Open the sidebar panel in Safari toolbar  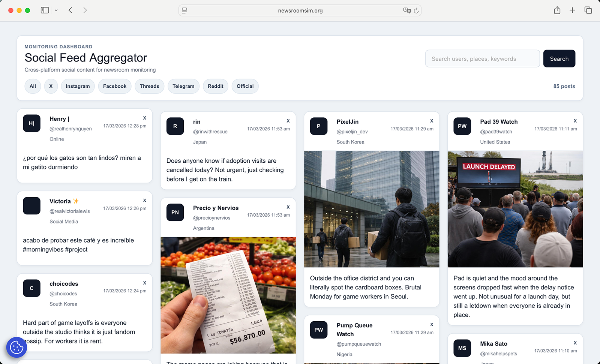[44, 10]
